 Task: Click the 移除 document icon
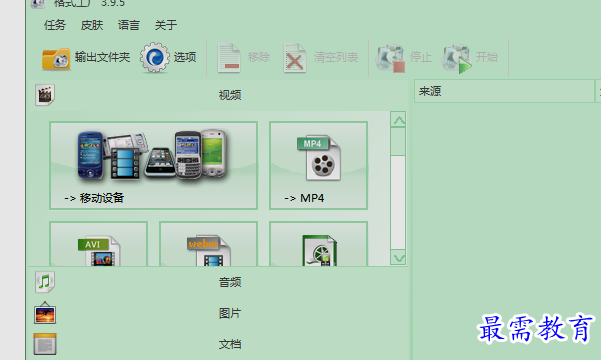coord(229,58)
